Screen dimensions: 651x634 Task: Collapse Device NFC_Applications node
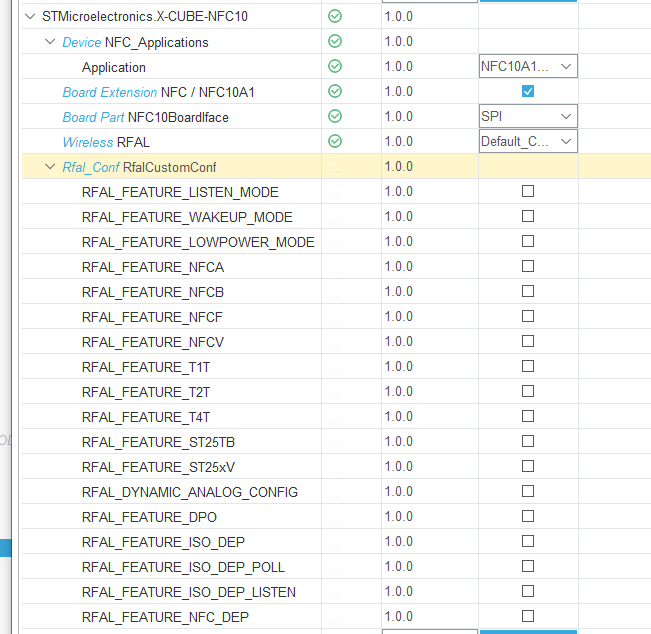pyautogui.click(x=50, y=42)
